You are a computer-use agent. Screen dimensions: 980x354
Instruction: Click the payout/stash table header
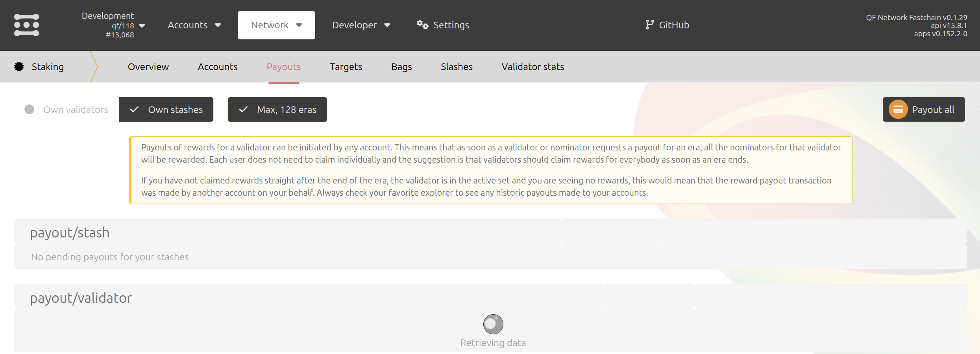point(70,233)
